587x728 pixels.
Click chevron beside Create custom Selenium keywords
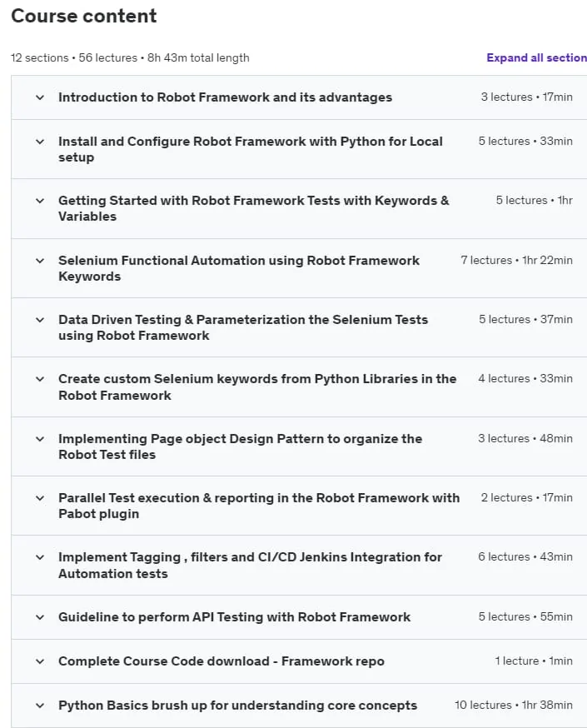[40, 379]
